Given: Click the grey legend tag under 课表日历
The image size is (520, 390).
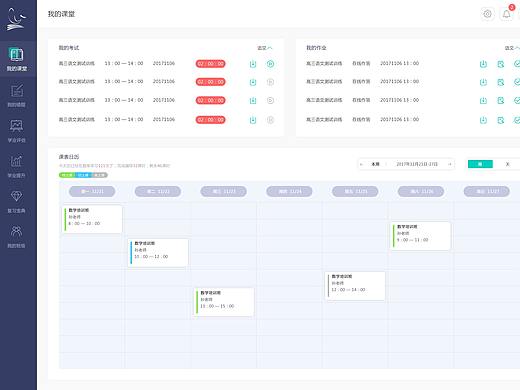Looking at the screenshot, I should [x=99, y=175].
